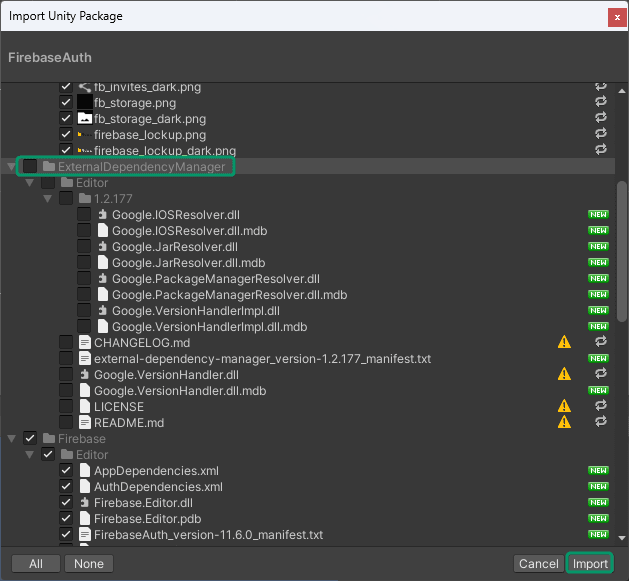This screenshot has height=581, width=629.
Task: Click the refresh icon on firebase_lockup.png row
Action: (601, 134)
